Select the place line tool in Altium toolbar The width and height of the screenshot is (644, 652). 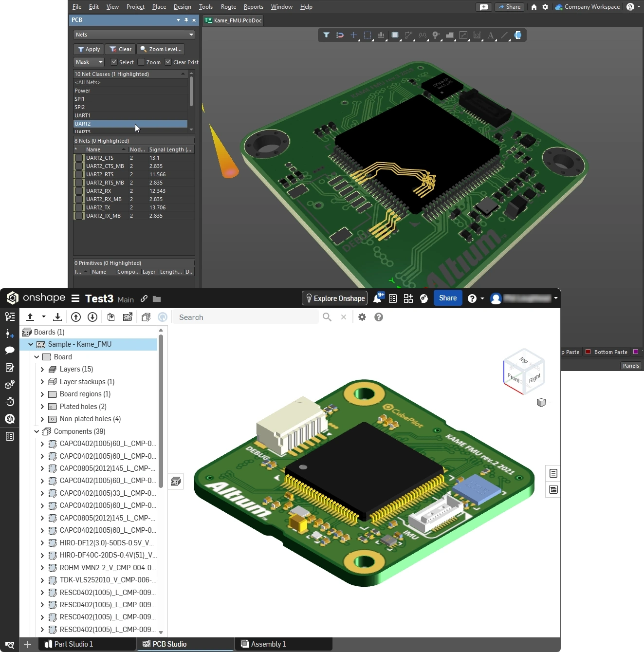(504, 35)
